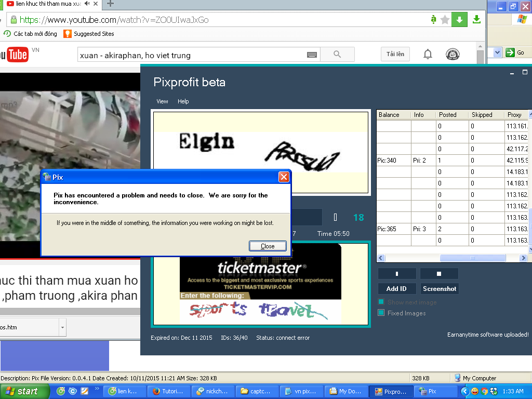532x399 pixels.
Task: Click the green download arrow button
Action: tap(459, 20)
